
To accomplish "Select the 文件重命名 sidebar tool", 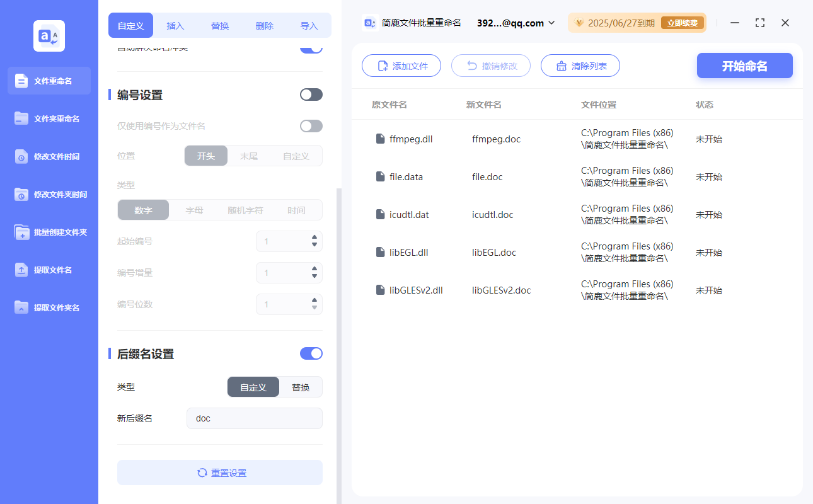I will [49, 81].
